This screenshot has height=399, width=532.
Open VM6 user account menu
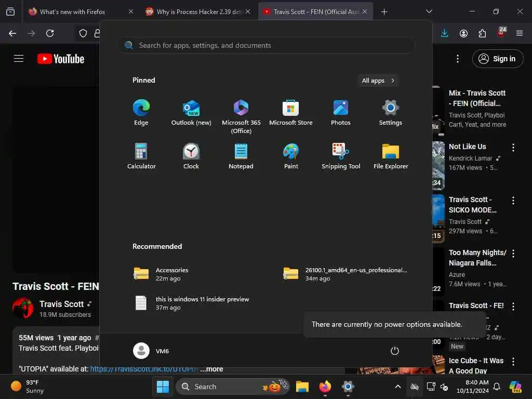click(x=151, y=351)
